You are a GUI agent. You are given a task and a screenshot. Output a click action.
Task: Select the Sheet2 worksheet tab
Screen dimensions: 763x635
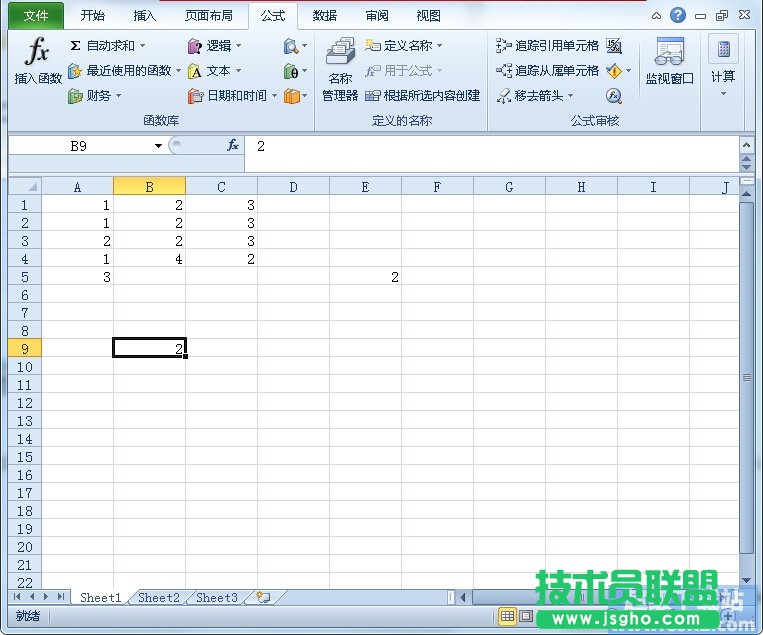tap(159, 598)
